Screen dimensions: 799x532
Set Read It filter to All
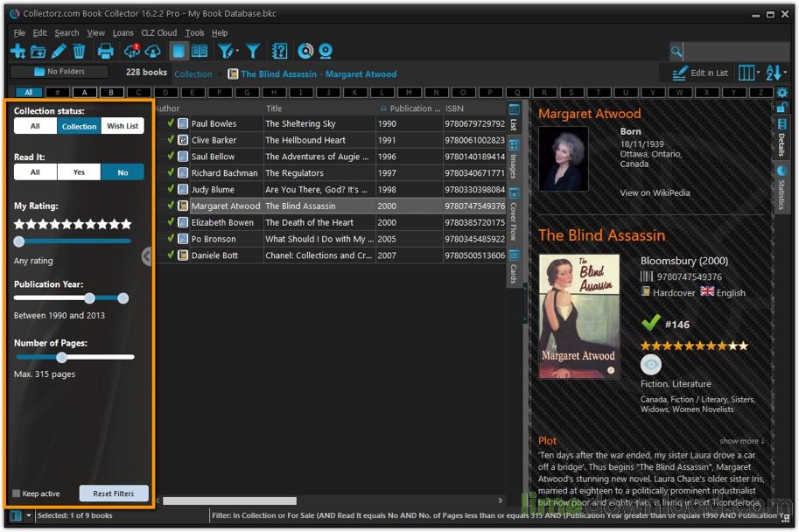coord(35,172)
